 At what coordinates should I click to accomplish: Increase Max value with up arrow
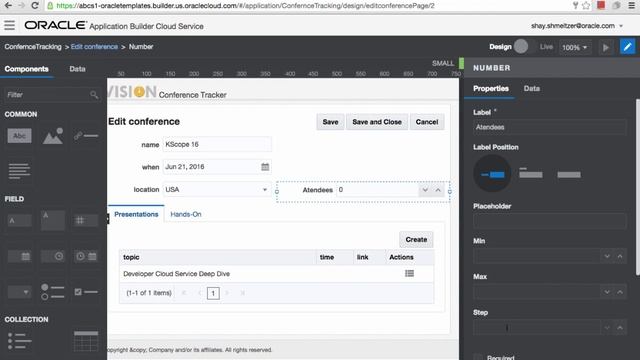620,292
